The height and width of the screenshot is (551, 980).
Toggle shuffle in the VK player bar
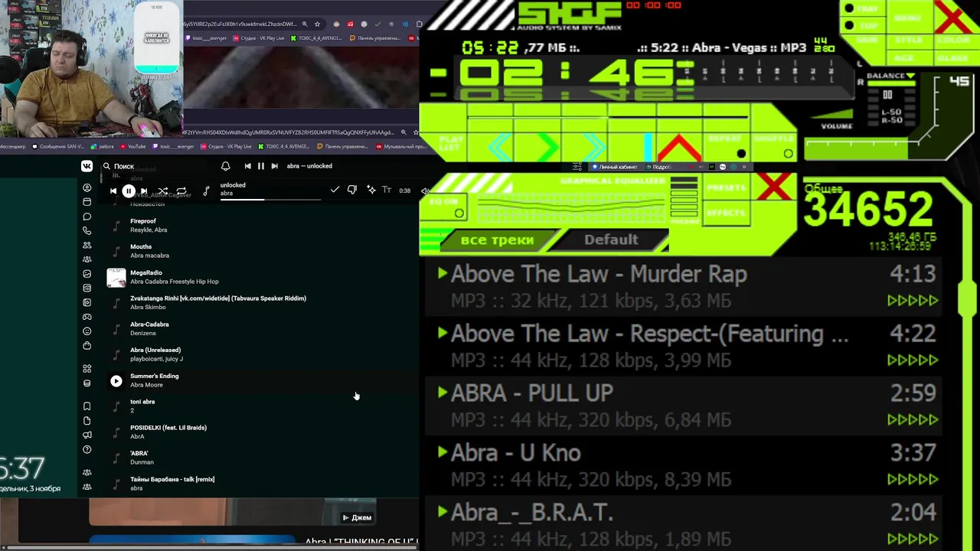pos(162,191)
